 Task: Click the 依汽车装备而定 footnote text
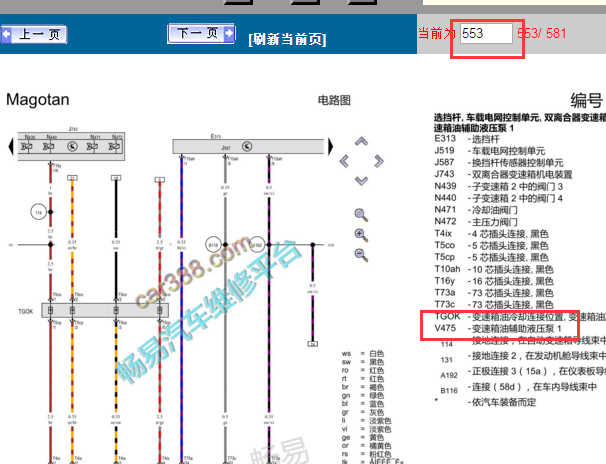point(504,402)
